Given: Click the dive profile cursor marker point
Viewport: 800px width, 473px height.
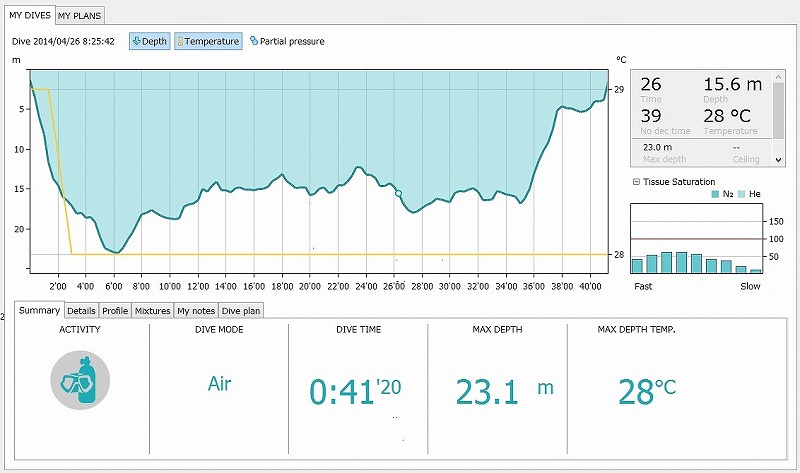Looking at the screenshot, I should (398, 192).
